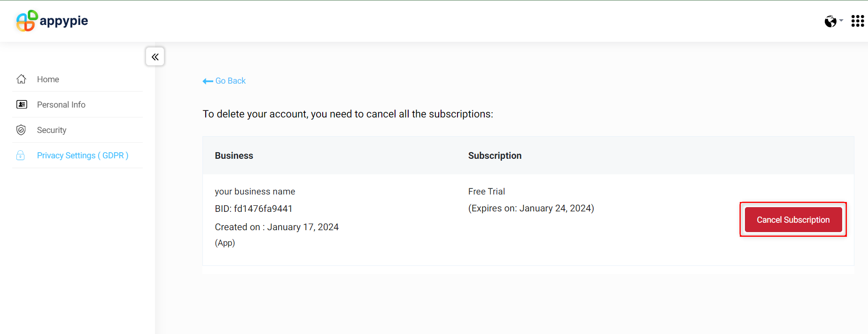This screenshot has height=334, width=868.
Task: Open the apps grid menu
Action: 858,21
